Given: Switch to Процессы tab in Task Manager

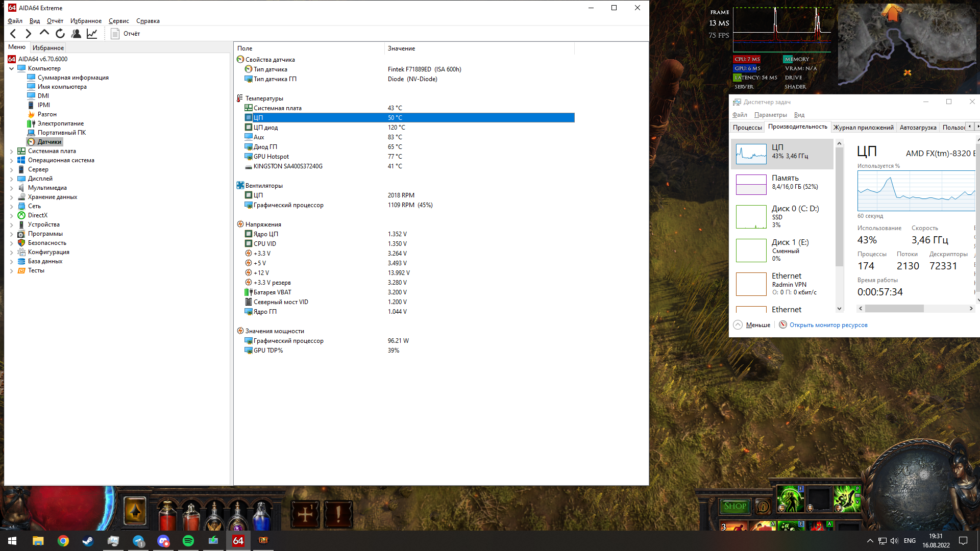Looking at the screenshot, I should (747, 128).
